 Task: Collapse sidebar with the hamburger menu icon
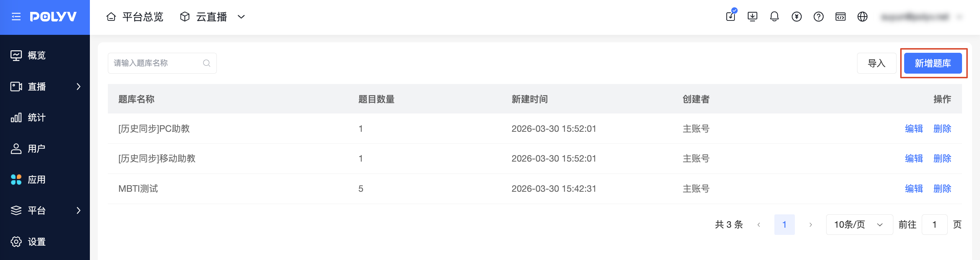pyautogui.click(x=16, y=17)
